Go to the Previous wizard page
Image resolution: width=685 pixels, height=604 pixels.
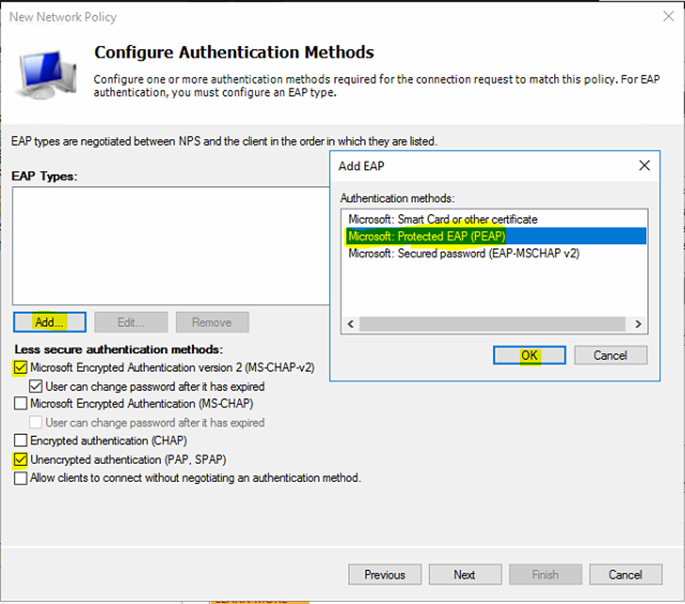385,575
